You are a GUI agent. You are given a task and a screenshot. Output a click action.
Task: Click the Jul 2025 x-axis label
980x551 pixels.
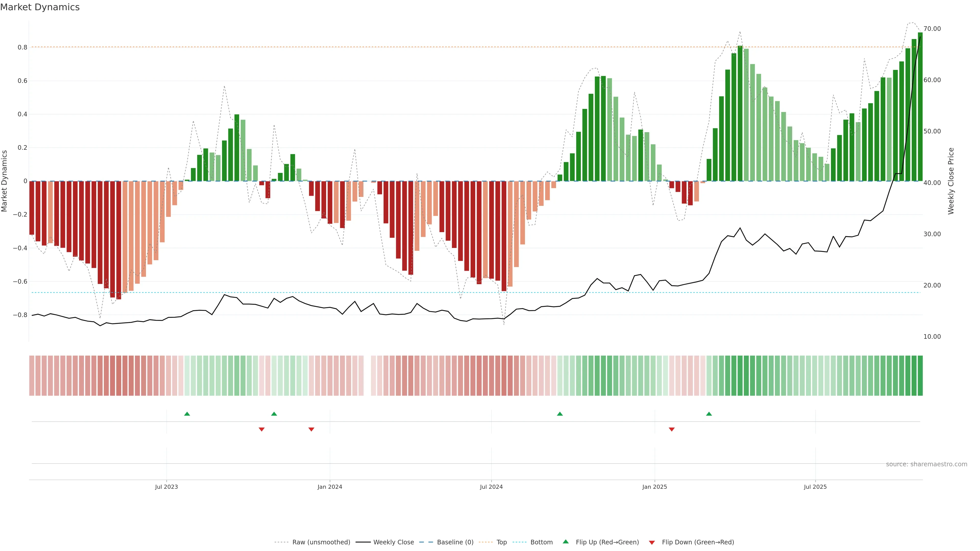pos(815,487)
